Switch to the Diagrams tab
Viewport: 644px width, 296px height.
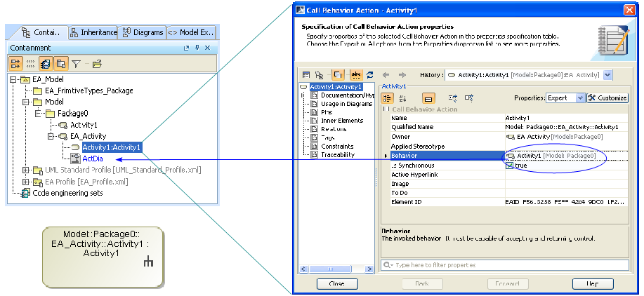click(x=143, y=32)
